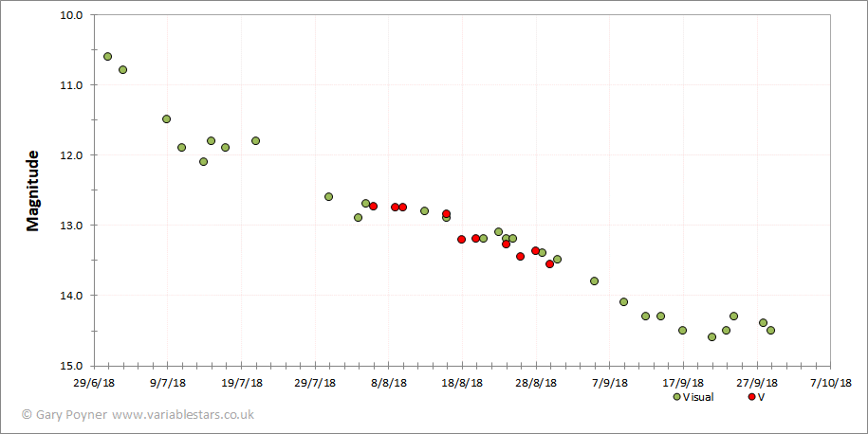Select the 27/9/18 date label
Image resolution: width=868 pixels, height=434 pixels.
coord(757,383)
